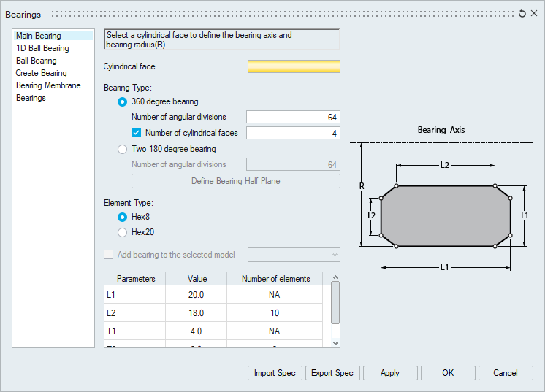Image resolution: width=545 pixels, height=392 pixels.
Task: Open the selected model dropdown
Action: pos(335,255)
